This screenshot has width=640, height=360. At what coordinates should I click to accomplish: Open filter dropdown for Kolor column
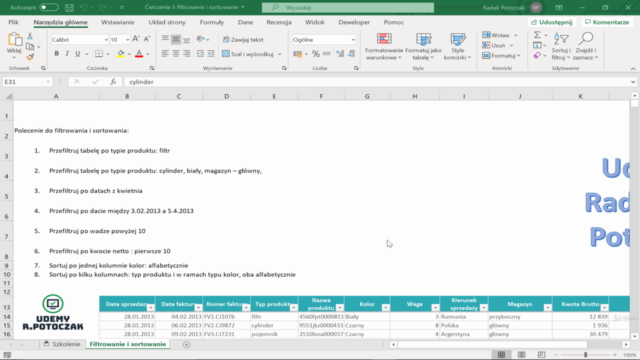pos(385,308)
